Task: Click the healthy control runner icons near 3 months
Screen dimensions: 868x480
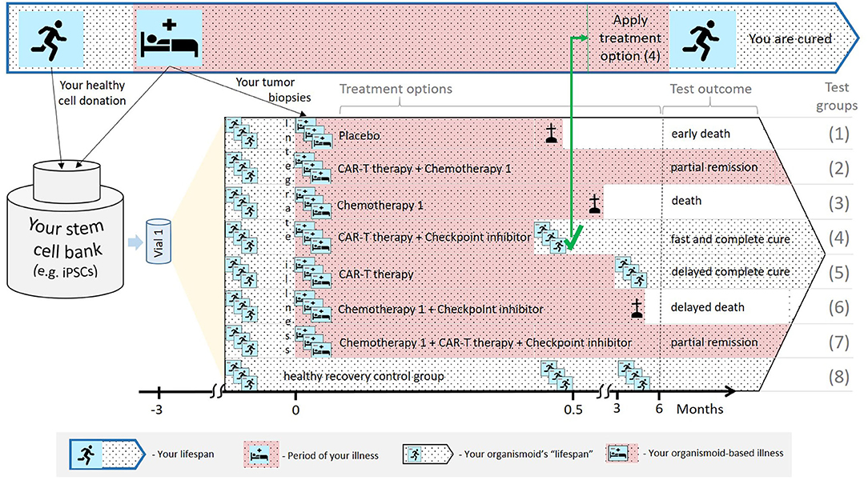Action: tap(634, 376)
